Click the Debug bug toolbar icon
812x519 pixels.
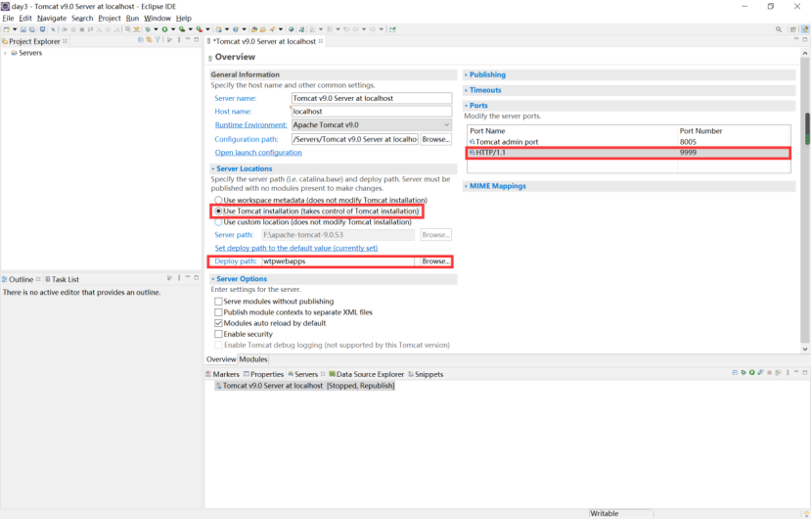pos(148,29)
